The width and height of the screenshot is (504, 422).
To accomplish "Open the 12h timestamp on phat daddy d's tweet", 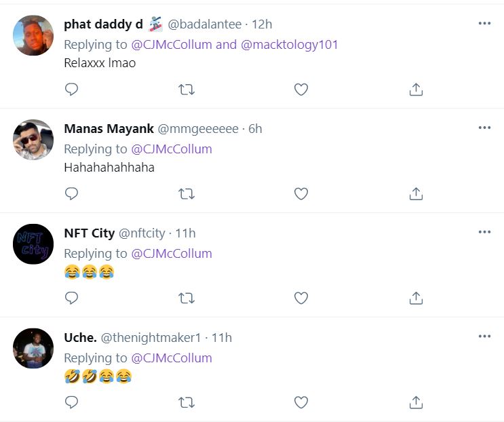I will click(x=262, y=24).
